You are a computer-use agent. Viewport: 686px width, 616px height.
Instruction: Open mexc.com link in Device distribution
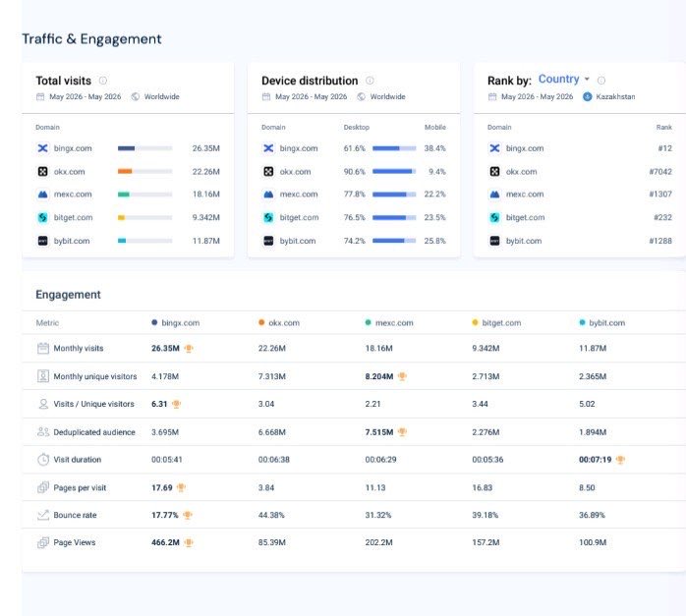[299, 195]
